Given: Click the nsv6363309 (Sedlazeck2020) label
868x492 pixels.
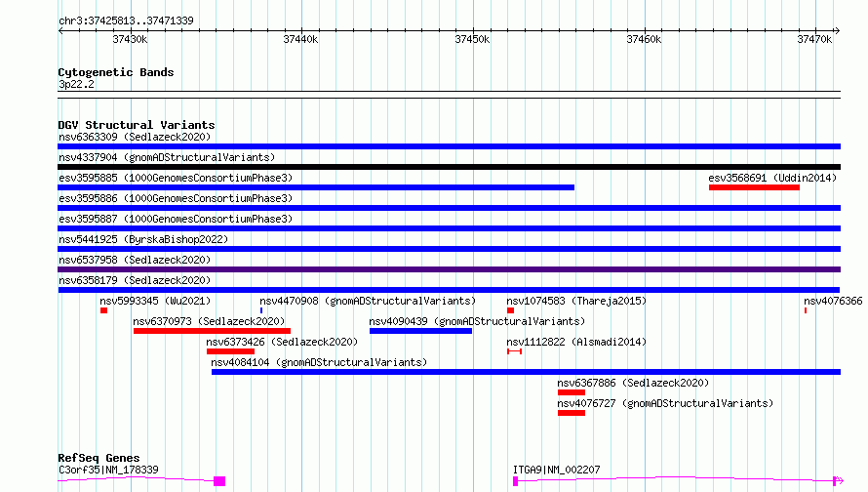Looking at the screenshot, I should [x=135, y=137].
